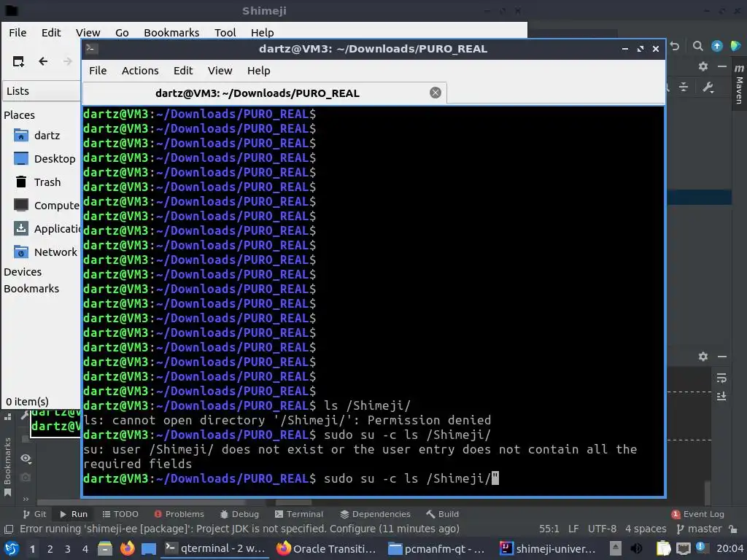The image size is (747, 560).
Task: Change the UTF-8 file encoding
Action: (602, 529)
